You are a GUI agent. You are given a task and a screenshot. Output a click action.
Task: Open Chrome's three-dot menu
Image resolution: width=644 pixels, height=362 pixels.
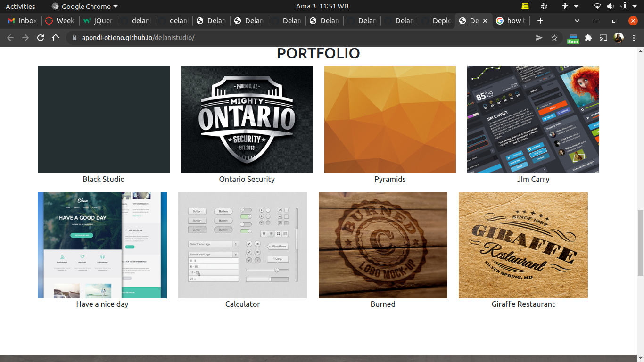[x=634, y=38]
